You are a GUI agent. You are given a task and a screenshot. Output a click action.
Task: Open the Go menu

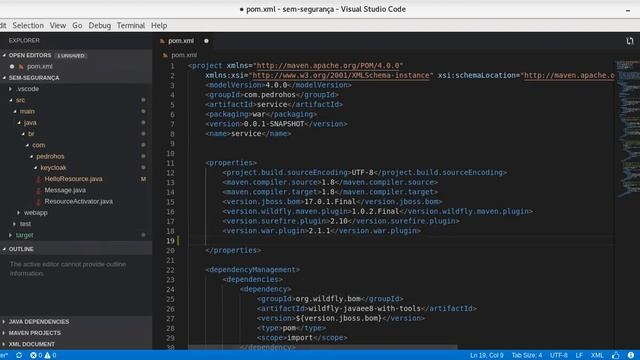point(77,25)
